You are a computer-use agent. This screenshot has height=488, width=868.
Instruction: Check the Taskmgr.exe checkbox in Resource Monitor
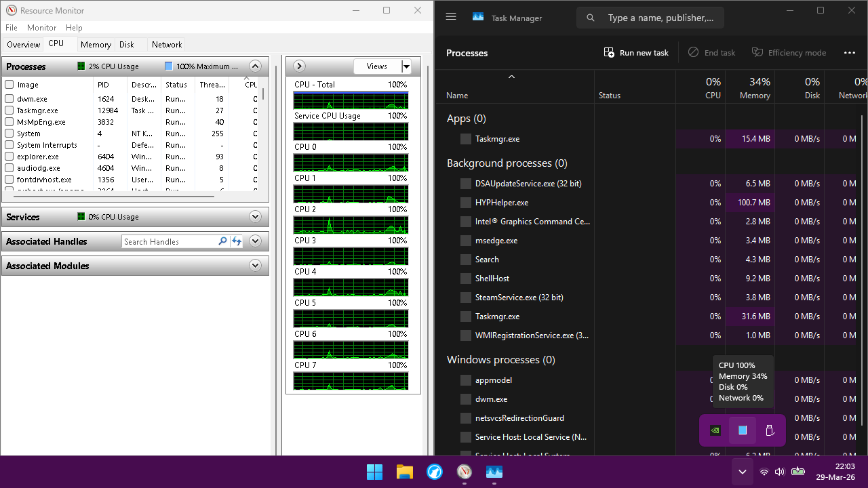click(x=9, y=110)
